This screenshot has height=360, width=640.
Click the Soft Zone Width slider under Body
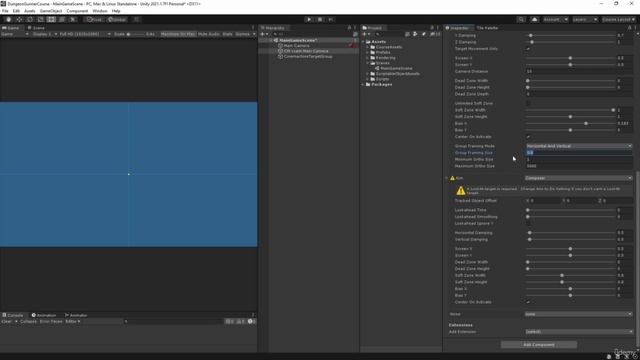pyautogui.click(x=570, y=110)
